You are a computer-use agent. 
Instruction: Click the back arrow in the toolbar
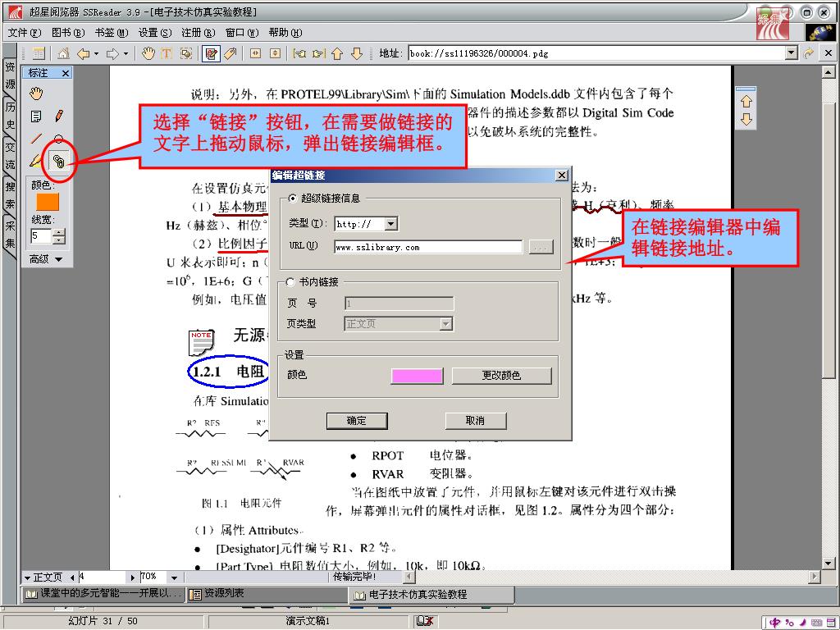click(83, 53)
